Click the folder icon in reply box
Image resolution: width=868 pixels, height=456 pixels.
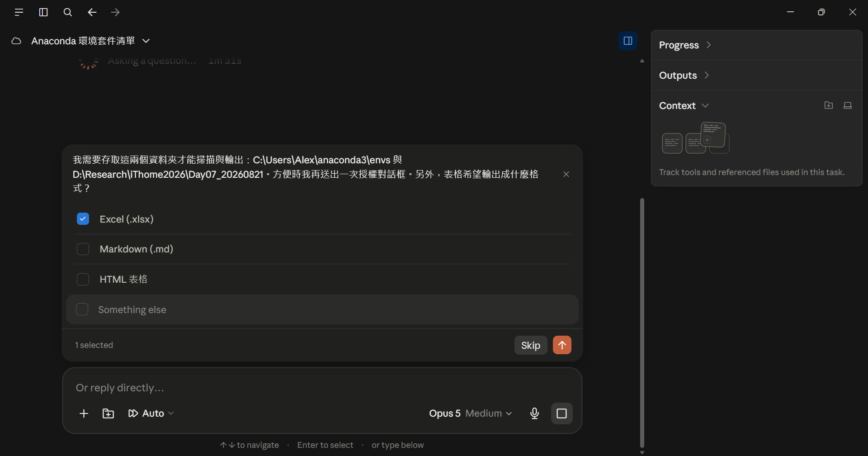click(x=108, y=413)
